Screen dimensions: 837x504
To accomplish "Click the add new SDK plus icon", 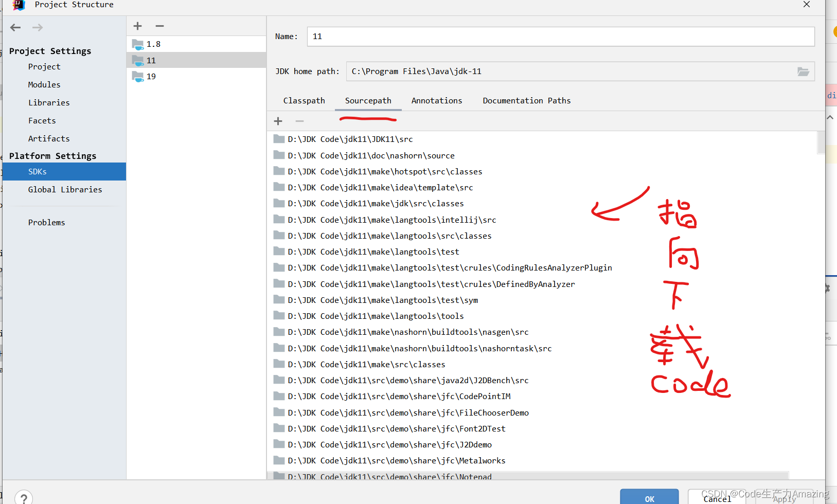I will [137, 26].
